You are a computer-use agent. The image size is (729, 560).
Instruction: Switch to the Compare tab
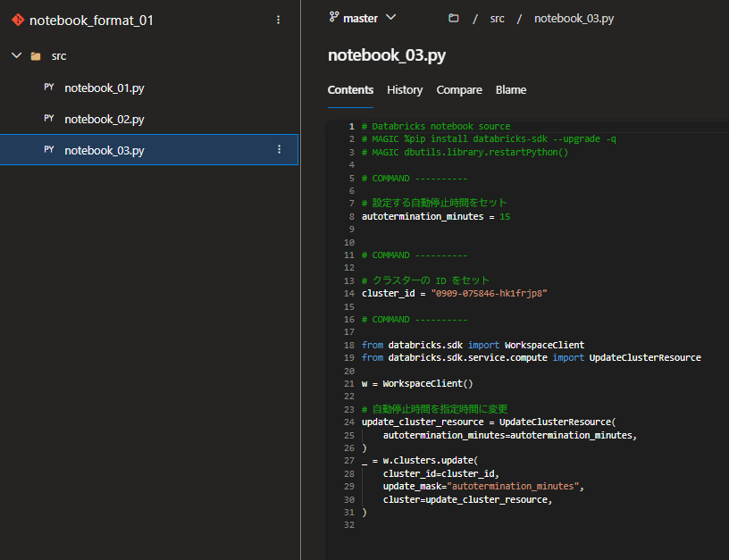[x=459, y=90]
